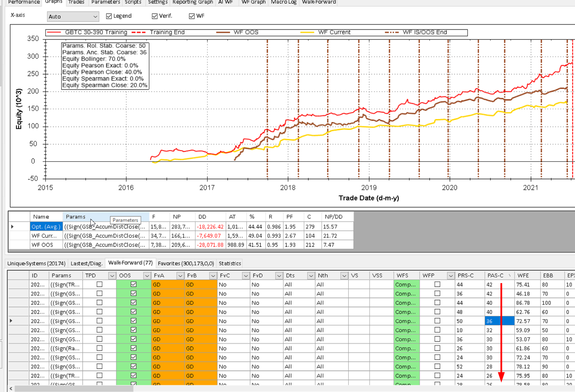Open the TPD column filter dropdown
Screen dimensions: 575x392
(x=111, y=276)
